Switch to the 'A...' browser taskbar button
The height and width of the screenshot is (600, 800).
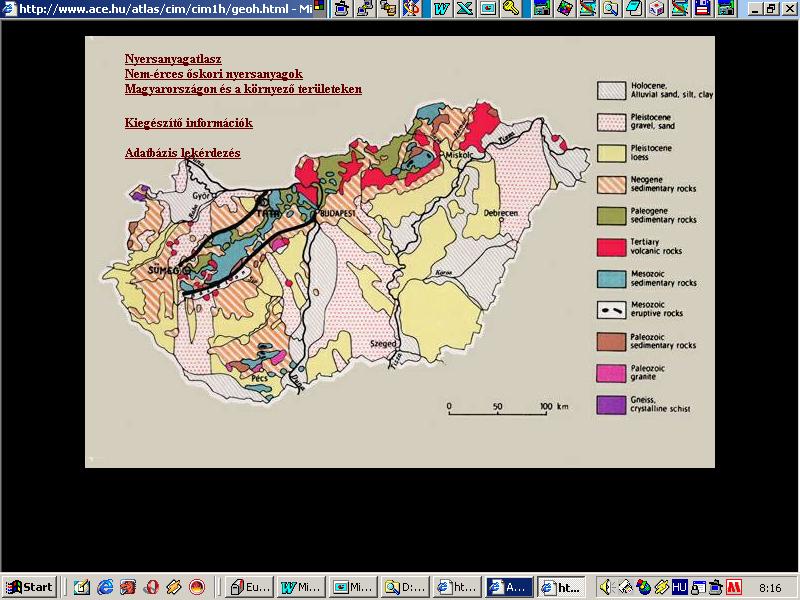click(x=509, y=587)
